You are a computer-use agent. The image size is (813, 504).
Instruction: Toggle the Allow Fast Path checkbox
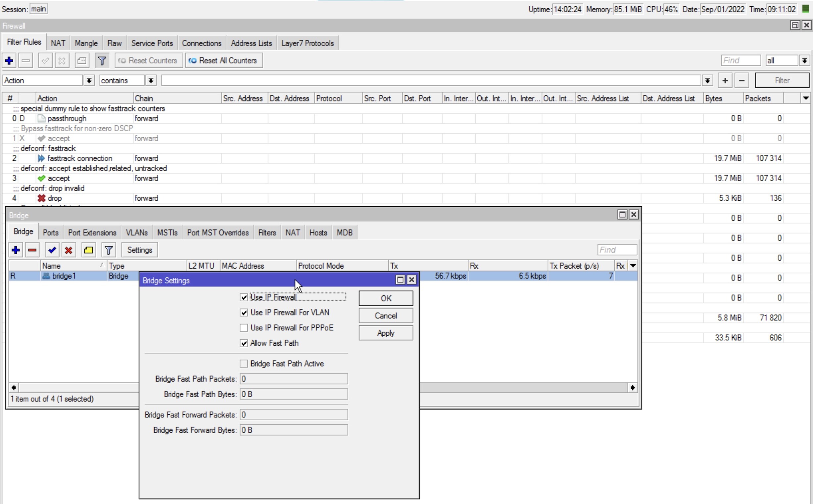[244, 343]
